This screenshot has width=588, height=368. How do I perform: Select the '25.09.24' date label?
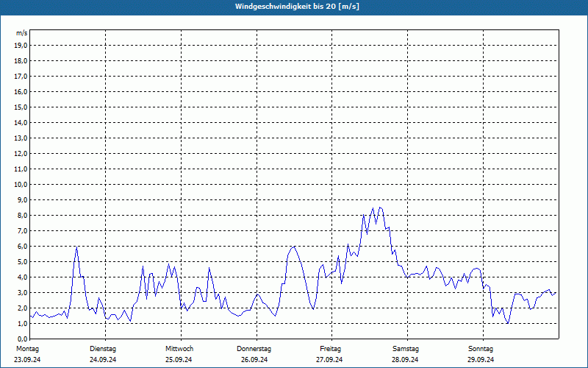(179, 360)
